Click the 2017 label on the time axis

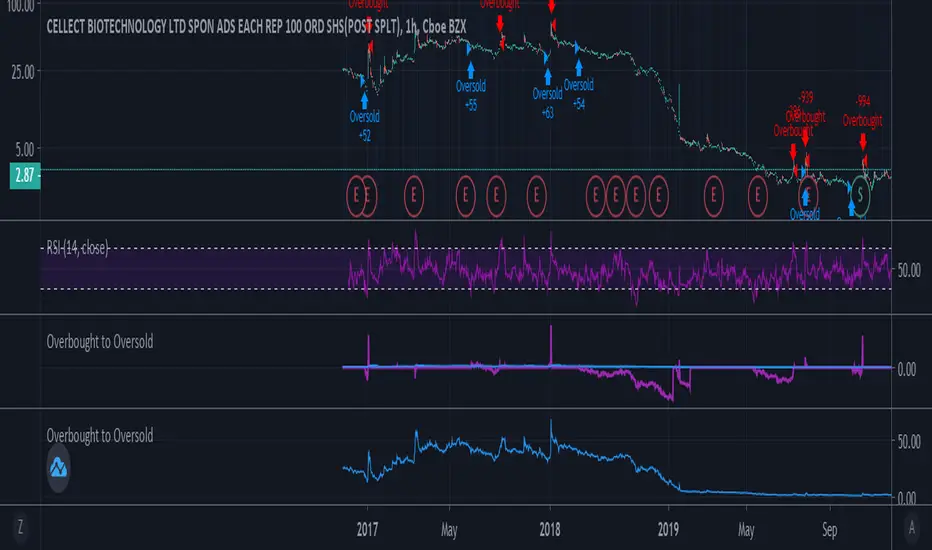tap(367, 529)
